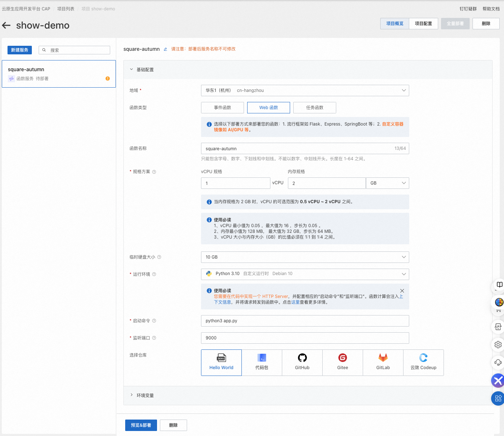Image resolution: width=504 pixels, height=436 pixels.
Task: Click the 监听端口 9000 field
Action: (x=305, y=338)
